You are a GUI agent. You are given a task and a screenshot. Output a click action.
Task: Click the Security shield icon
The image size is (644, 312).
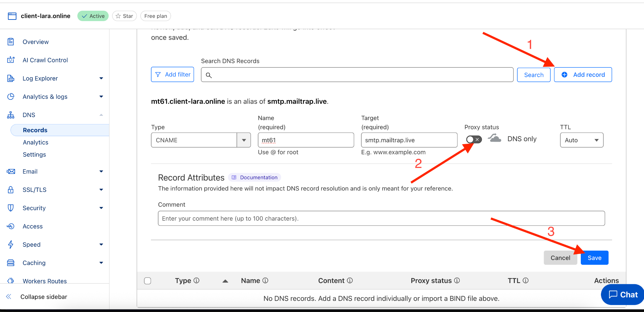(x=11, y=208)
